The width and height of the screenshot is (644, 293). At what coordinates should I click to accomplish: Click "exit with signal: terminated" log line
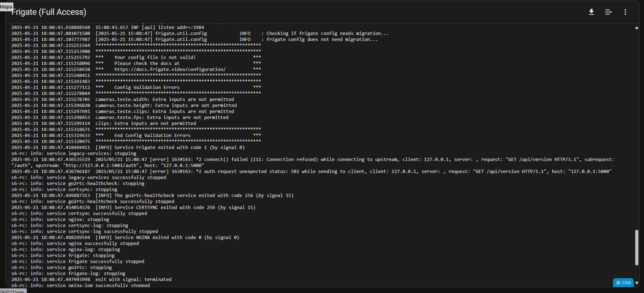[x=91, y=280]
